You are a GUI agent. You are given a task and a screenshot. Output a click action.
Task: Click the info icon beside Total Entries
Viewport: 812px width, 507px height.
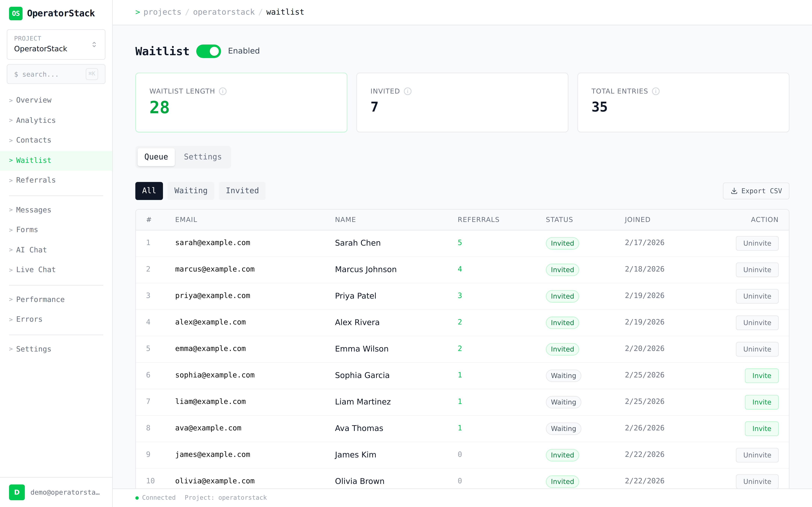pos(656,91)
